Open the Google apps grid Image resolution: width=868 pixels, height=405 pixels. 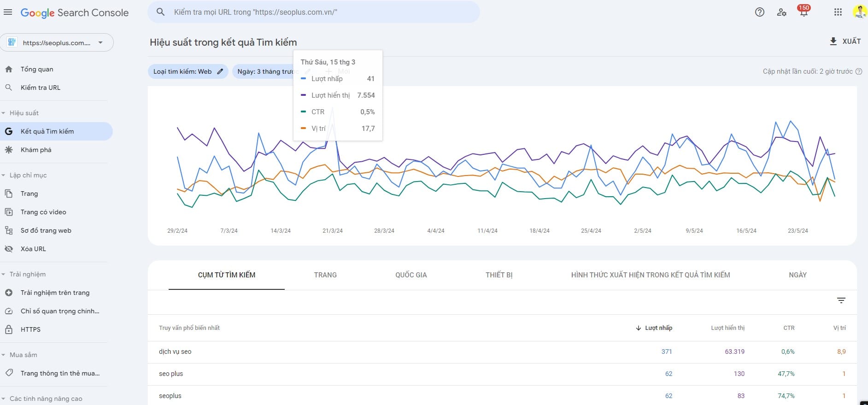838,12
